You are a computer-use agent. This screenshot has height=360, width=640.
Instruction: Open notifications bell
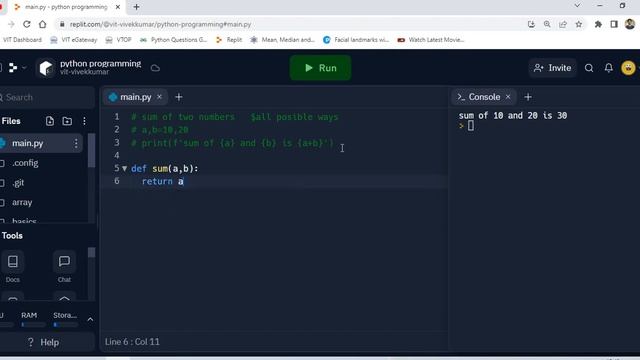point(609,68)
